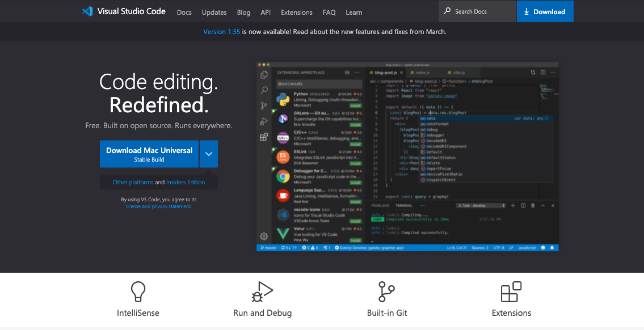Click the Java Language Support coffee-cup logo
644x330 pixels.
click(283, 196)
